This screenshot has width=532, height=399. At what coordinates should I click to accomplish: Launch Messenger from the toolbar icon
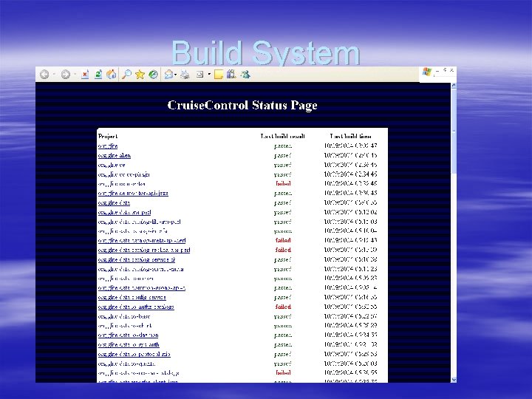tap(245, 74)
